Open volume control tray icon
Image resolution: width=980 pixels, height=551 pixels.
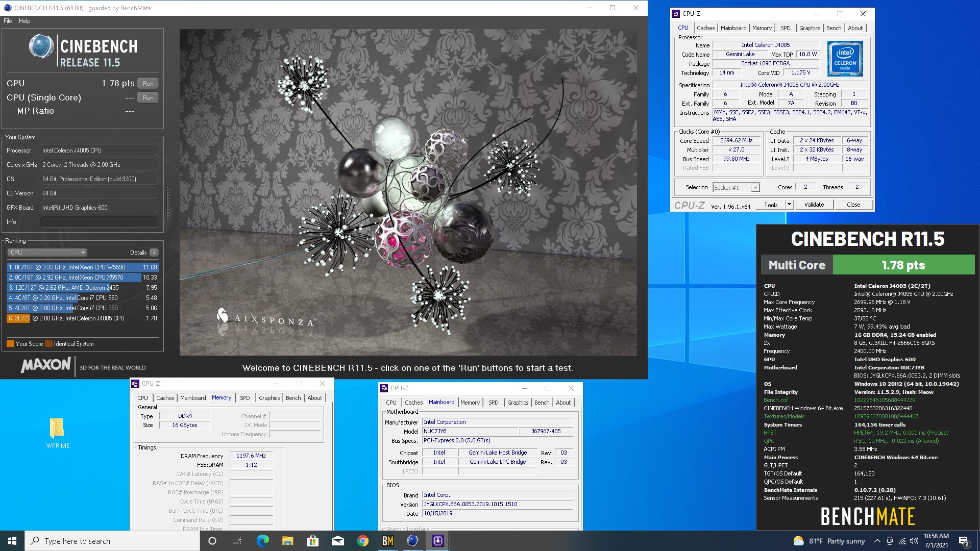914,541
